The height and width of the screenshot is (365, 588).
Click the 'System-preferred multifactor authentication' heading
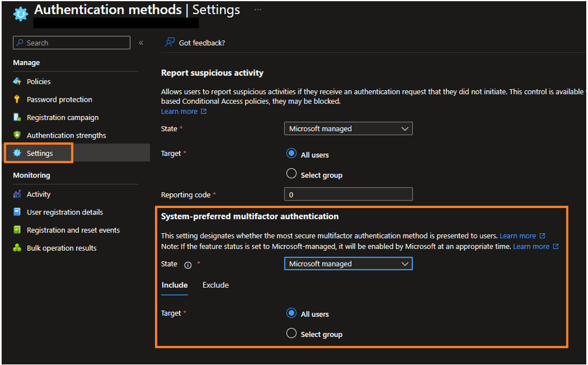coord(250,216)
